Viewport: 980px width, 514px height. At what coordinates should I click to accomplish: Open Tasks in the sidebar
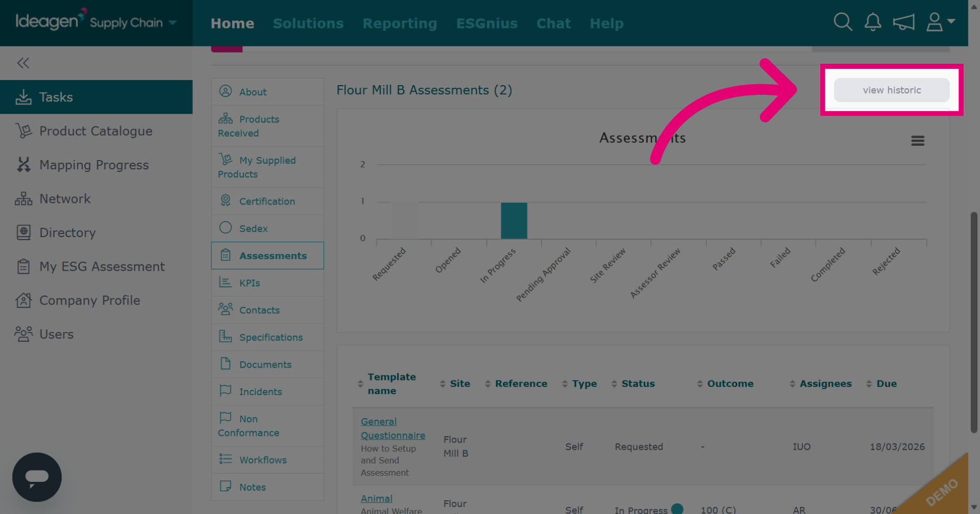96,97
